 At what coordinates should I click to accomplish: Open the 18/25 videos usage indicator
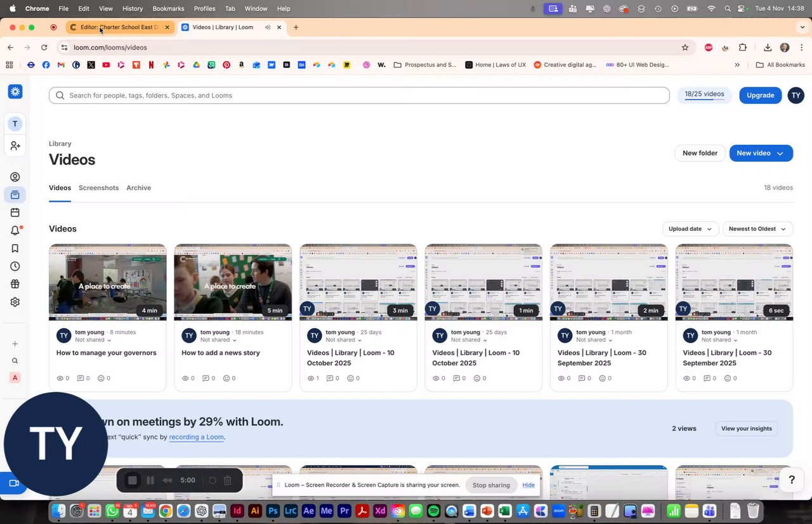tap(704, 95)
